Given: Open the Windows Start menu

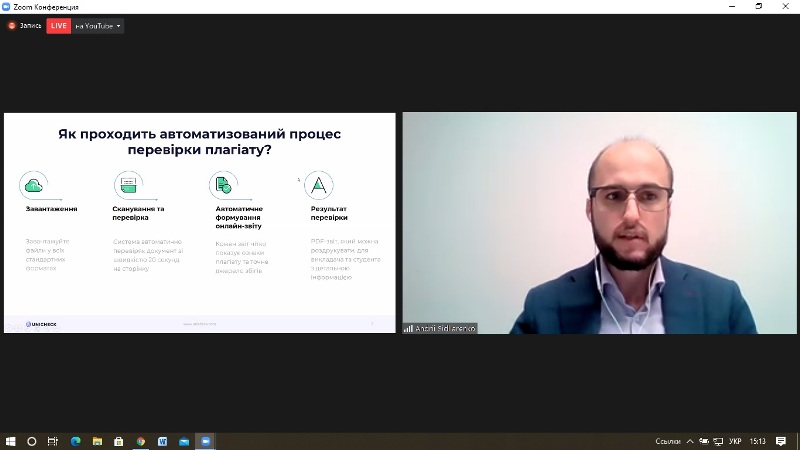Looking at the screenshot, I should [x=10, y=441].
